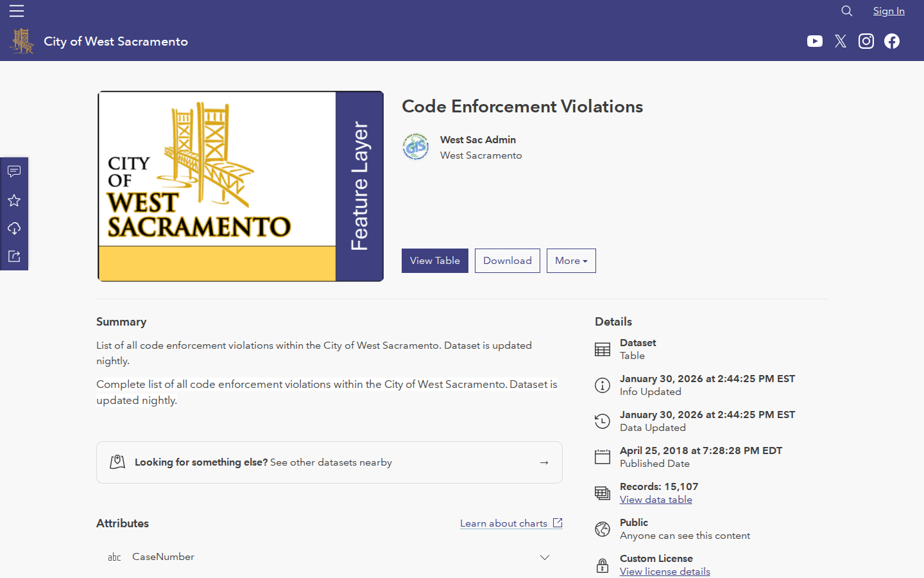
Task: Click the Dataset table icon in Details
Action: coord(603,349)
